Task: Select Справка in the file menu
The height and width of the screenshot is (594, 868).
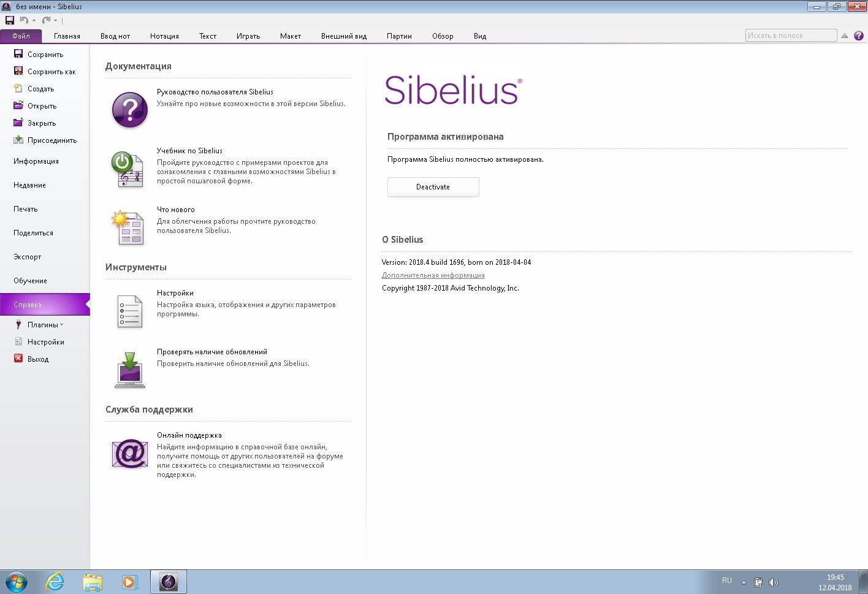Action: (x=45, y=305)
